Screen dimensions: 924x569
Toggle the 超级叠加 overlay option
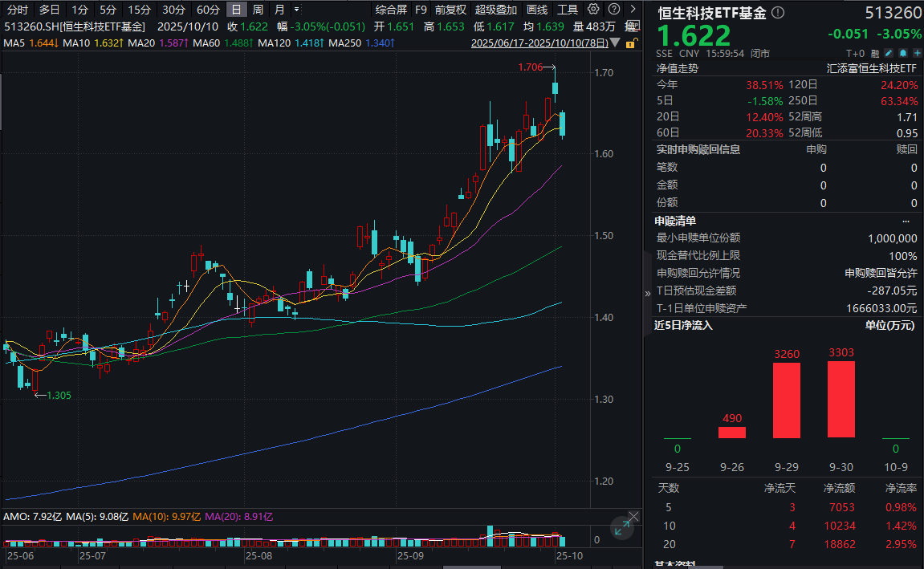click(x=496, y=10)
